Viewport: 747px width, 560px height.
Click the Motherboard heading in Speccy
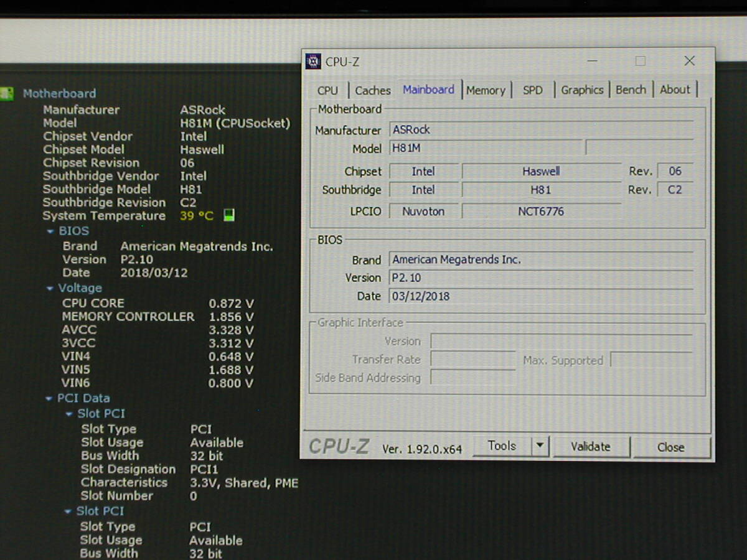[x=60, y=94]
